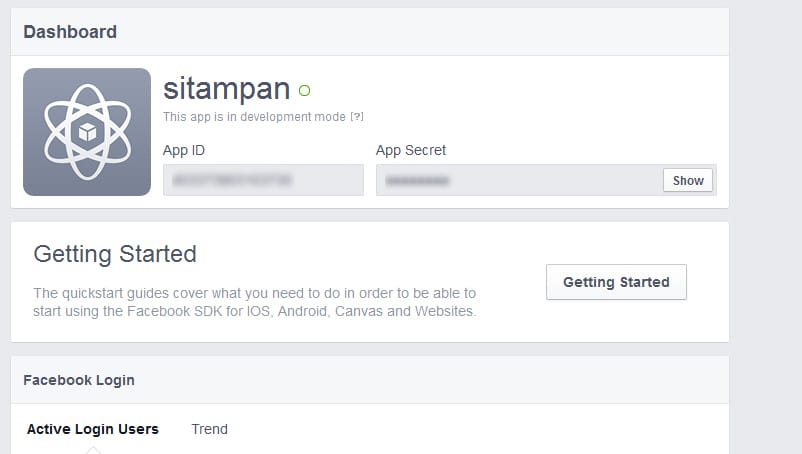This screenshot has width=802, height=454.
Task: Click the sitampan app name
Action: [x=227, y=89]
